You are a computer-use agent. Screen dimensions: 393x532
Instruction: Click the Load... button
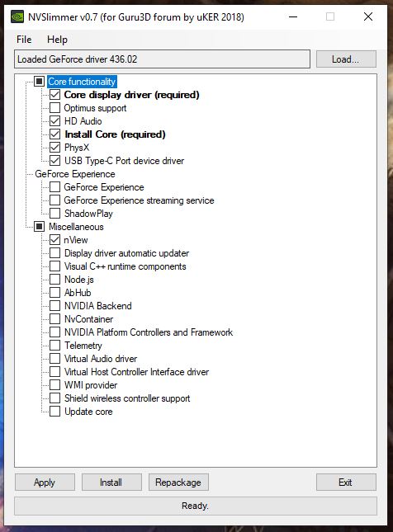point(346,59)
